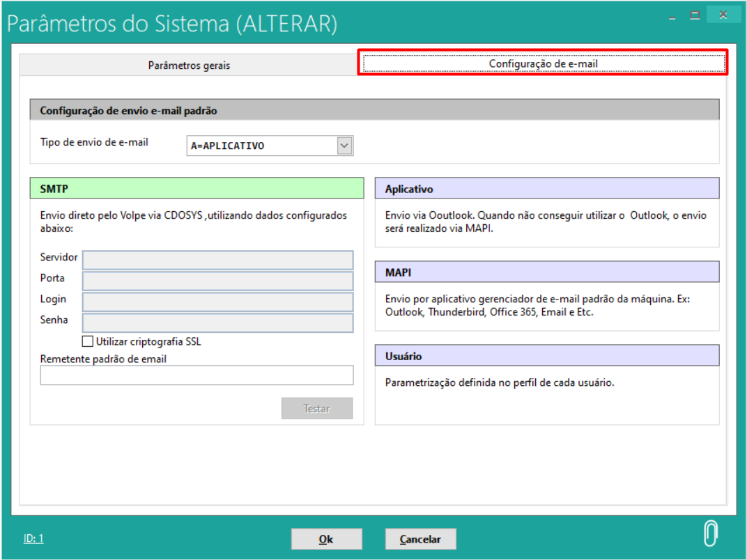Select the Configuração de e-mail tab
Screen dimensions: 747x560
click(x=543, y=63)
